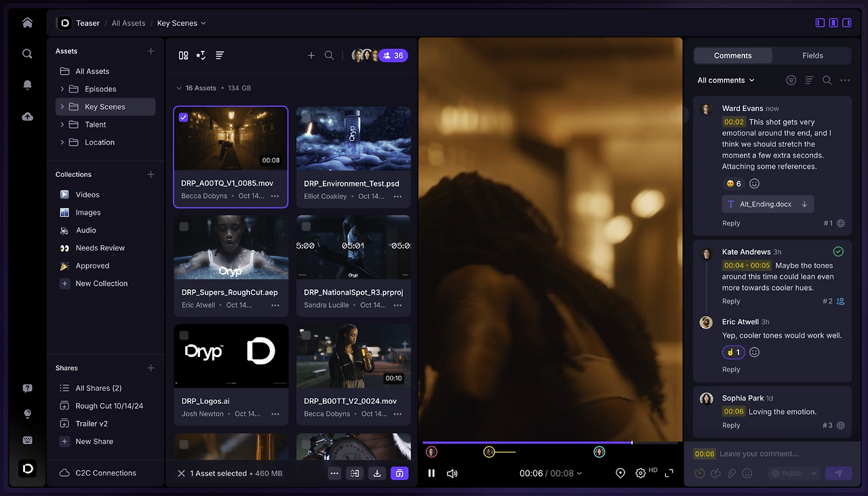Open global search from the left rail
The height and width of the screenshot is (496, 868).
[x=27, y=54]
